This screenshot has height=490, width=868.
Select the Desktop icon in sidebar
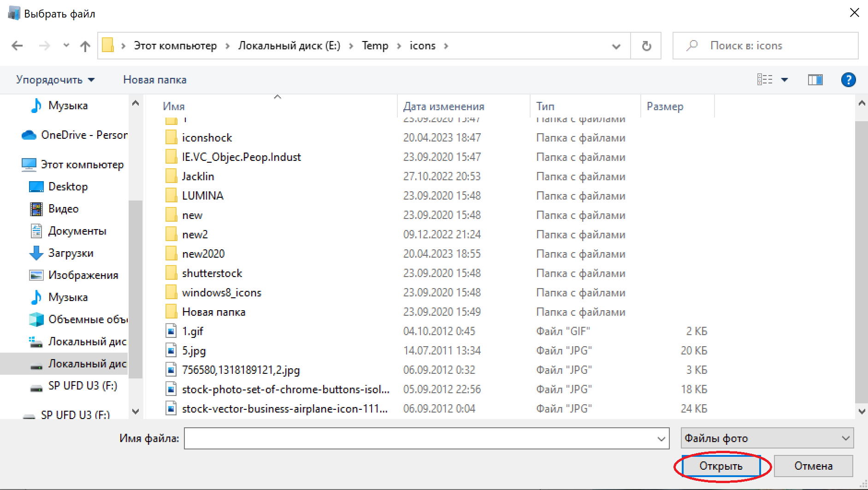[x=36, y=187]
